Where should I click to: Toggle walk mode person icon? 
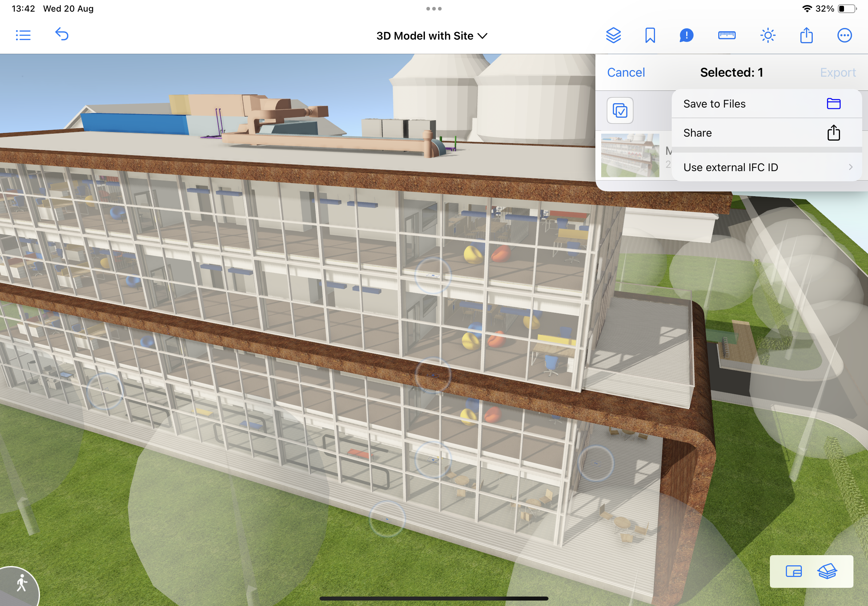pos(21,584)
